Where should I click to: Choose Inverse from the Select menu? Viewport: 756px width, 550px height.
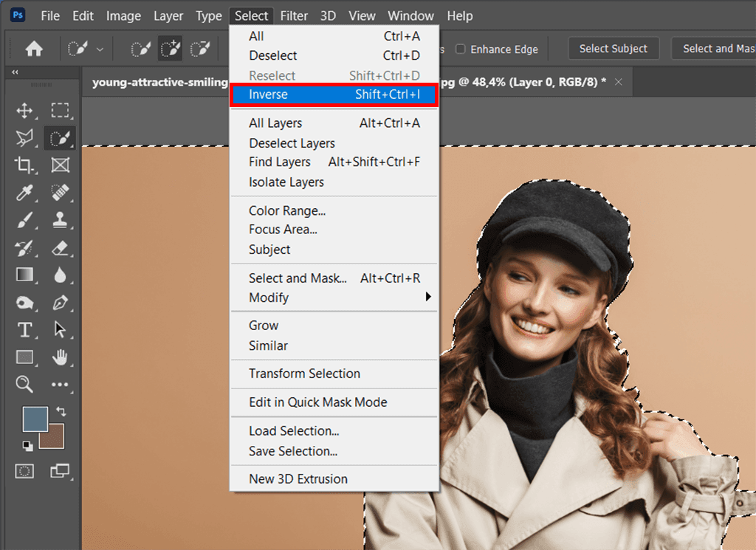pyautogui.click(x=334, y=94)
